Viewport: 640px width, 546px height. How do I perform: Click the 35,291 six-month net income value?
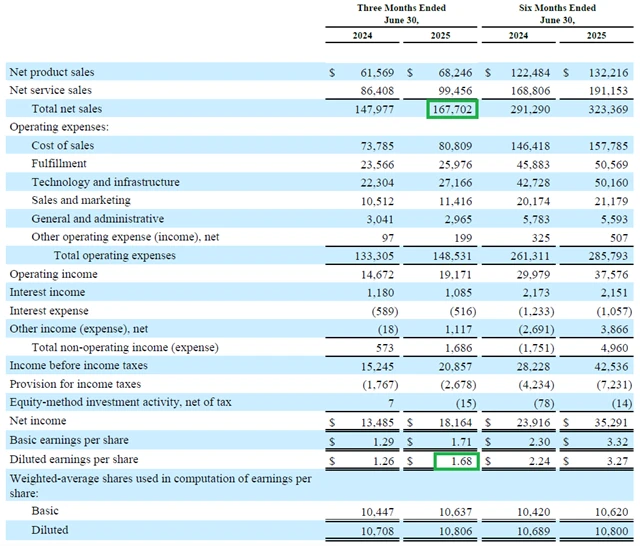(x=611, y=421)
